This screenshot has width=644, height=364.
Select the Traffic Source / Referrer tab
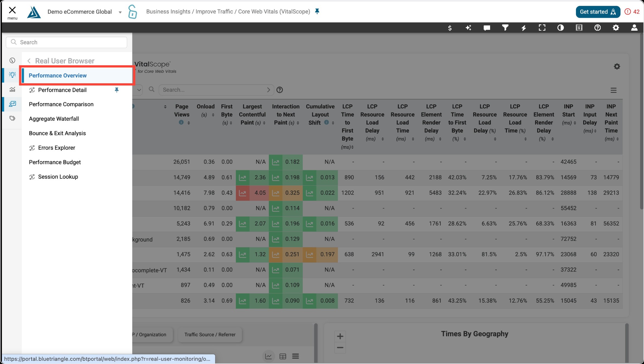coord(210,334)
